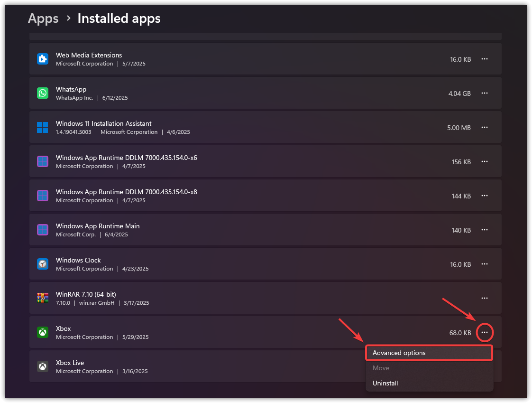The width and height of the screenshot is (532, 403).
Task: Click the Windows 11 Installation Assistant icon
Action: (43, 127)
